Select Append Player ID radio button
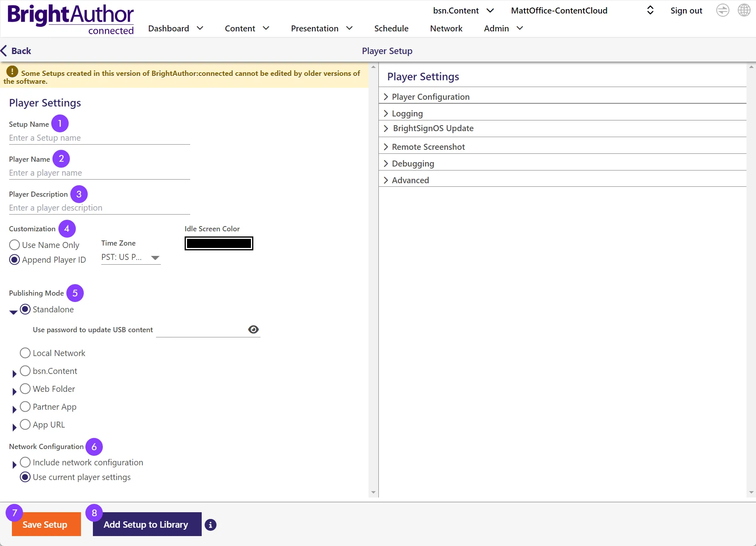Screen dimensions: 756x546 [14, 259]
